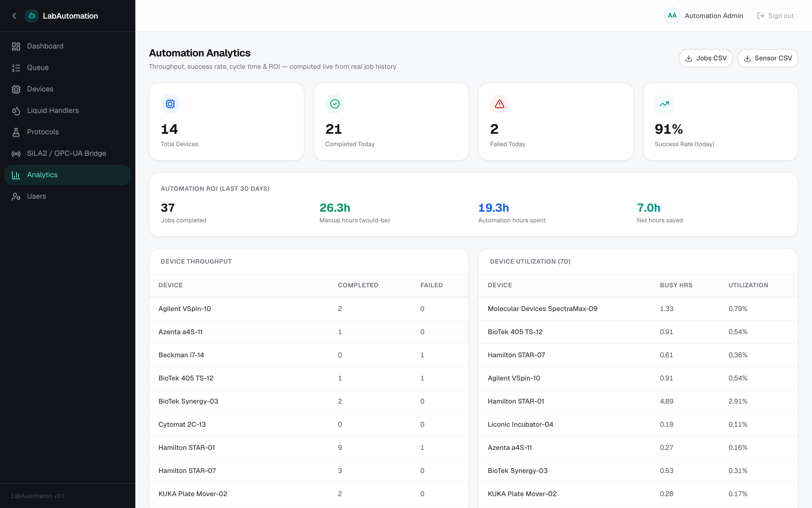Click the 2 Failed Today value
This screenshot has height=508, width=812.
[494, 129]
